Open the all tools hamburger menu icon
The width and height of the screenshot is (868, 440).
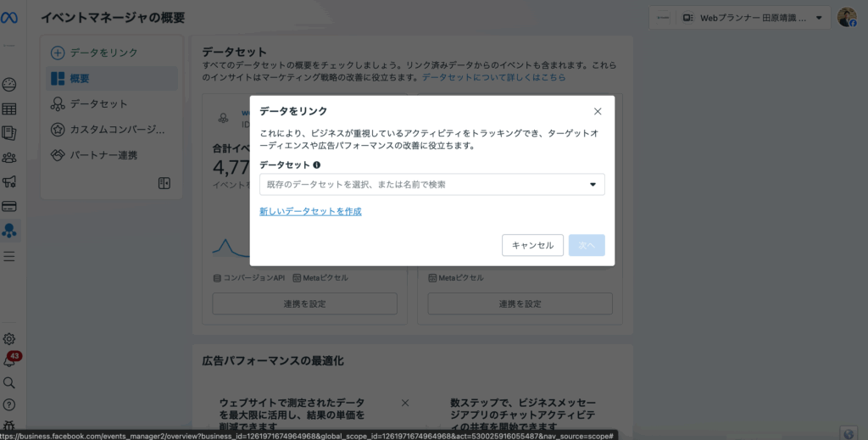pos(10,256)
